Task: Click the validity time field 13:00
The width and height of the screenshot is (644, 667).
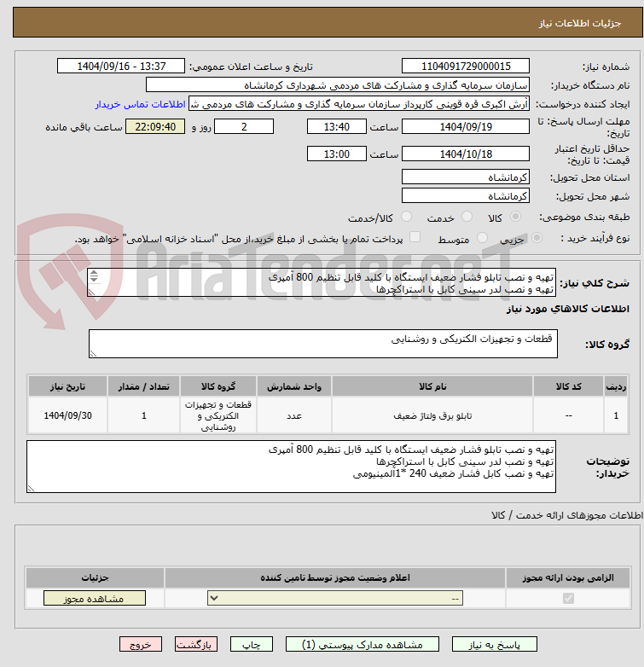Action: 336,154
